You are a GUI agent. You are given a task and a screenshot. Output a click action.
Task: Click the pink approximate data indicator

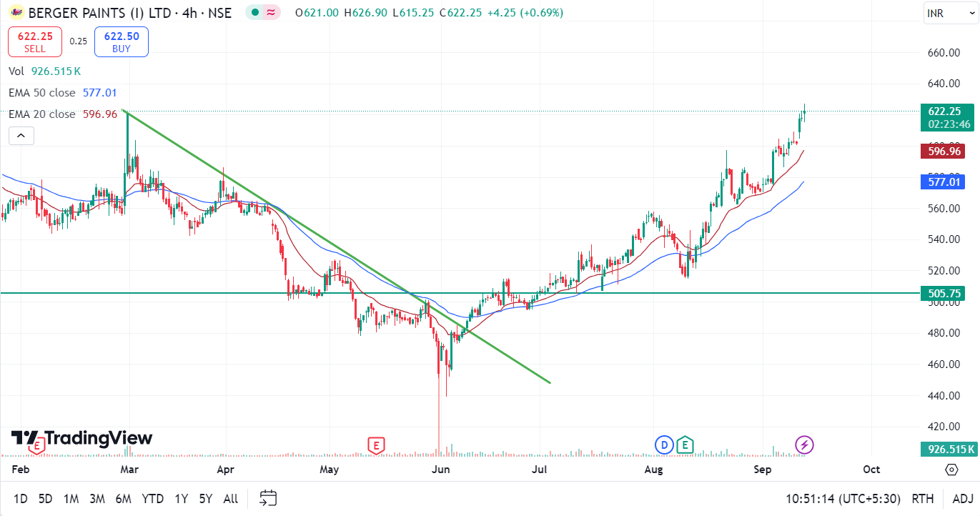click(271, 13)
